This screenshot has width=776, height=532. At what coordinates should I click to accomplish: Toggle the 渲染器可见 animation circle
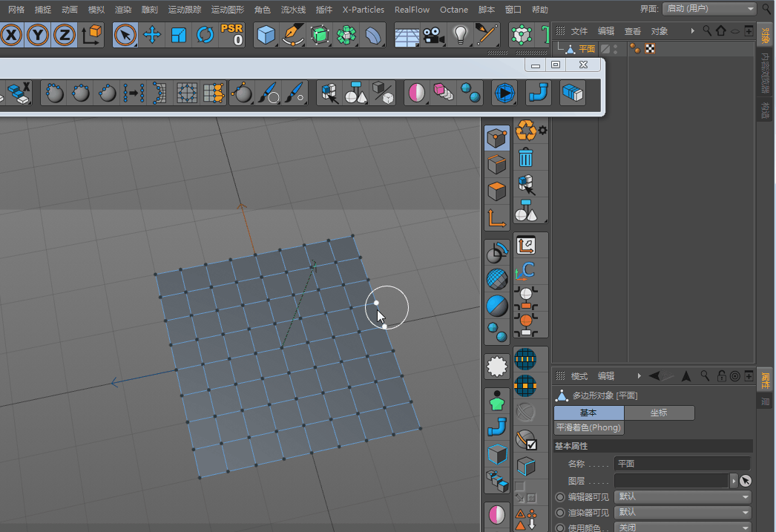click(560, 513)
